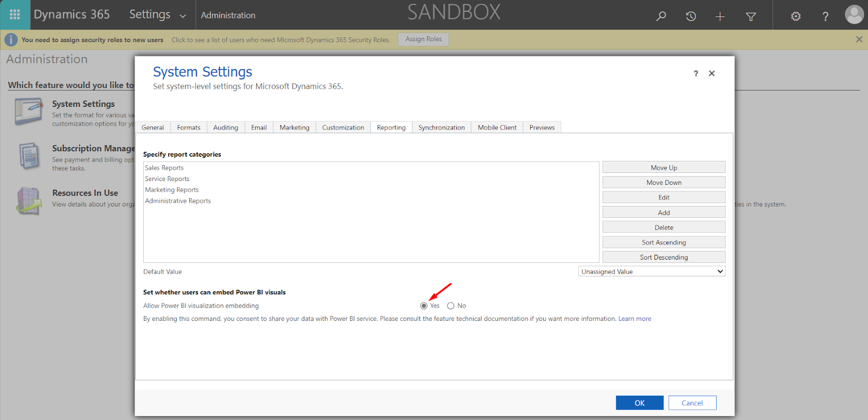Screen dimensions: 868x420
Task: Switch to the General tab
Action: tap(152, 127)
